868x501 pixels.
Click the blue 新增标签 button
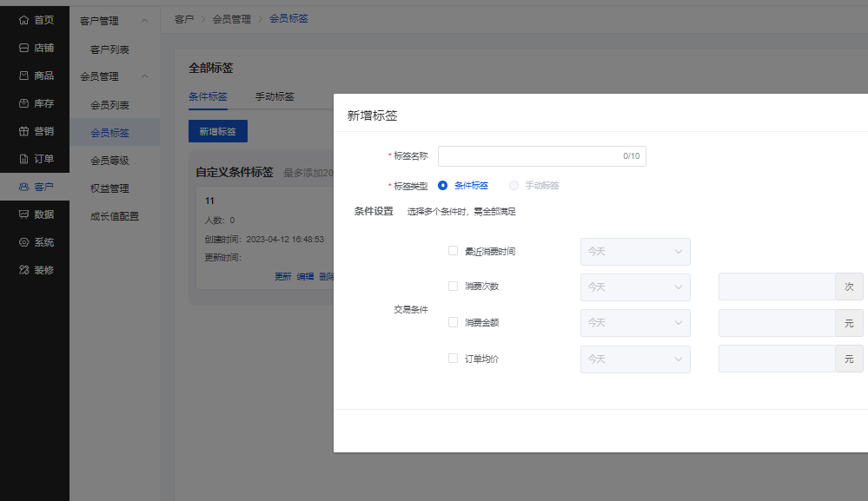pos(217,131)
